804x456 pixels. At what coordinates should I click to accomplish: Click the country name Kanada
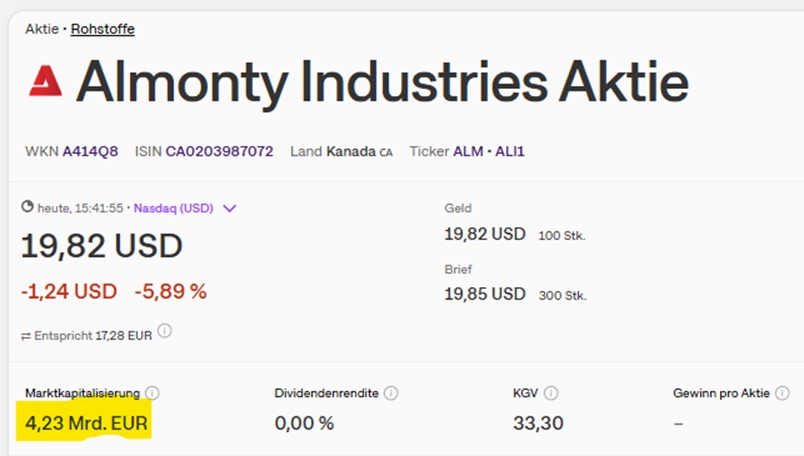(x=351, y=152)
